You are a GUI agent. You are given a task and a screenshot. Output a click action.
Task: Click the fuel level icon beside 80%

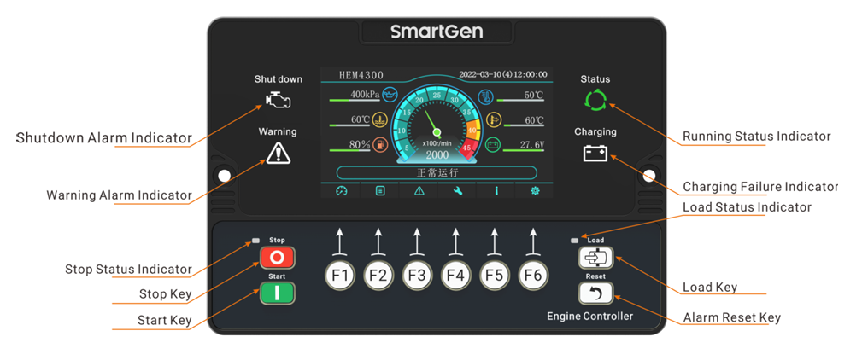click(x=379, y=145)
